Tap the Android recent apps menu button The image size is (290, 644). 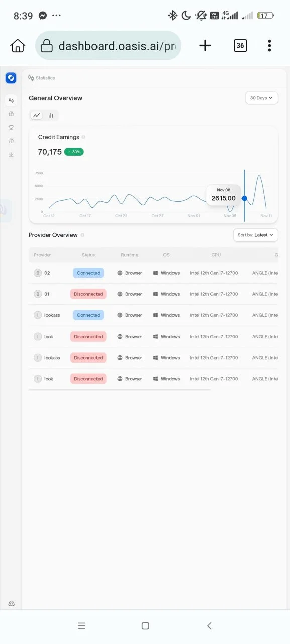(81, 626)
